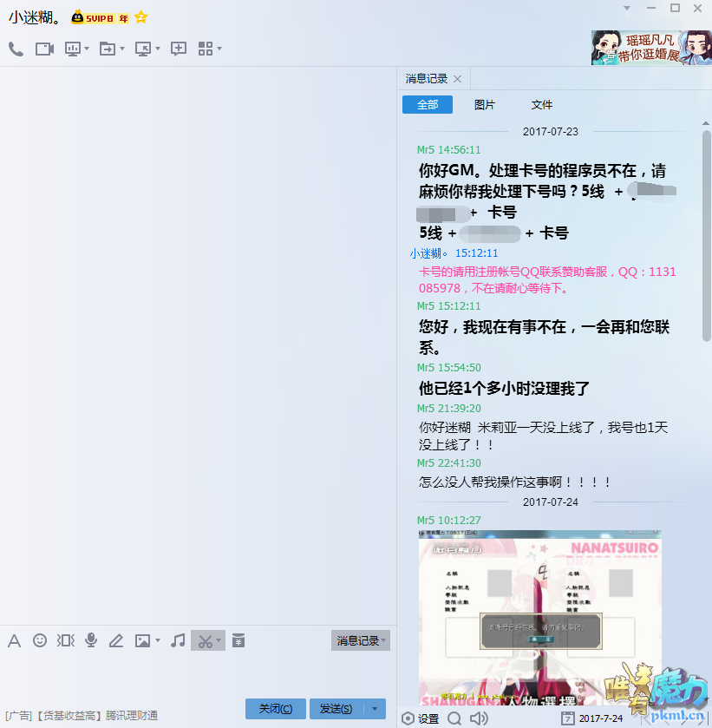Screen dimensions: 712x728
Task: Click the 发送(S) send button
Action: [336, 709]
